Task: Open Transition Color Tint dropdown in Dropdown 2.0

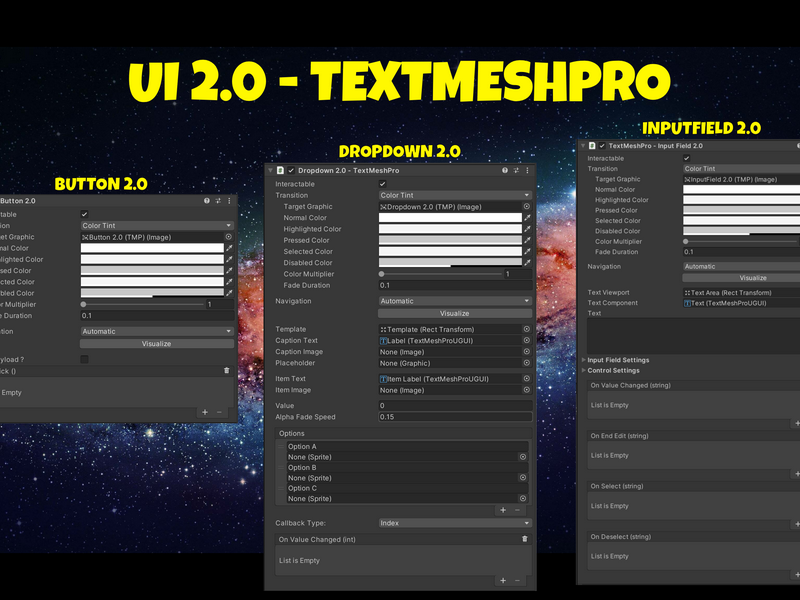Action: point(455,195)
